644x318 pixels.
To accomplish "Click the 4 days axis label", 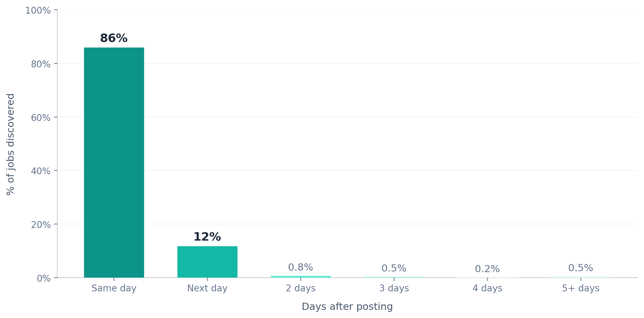I will coord(487,288).
